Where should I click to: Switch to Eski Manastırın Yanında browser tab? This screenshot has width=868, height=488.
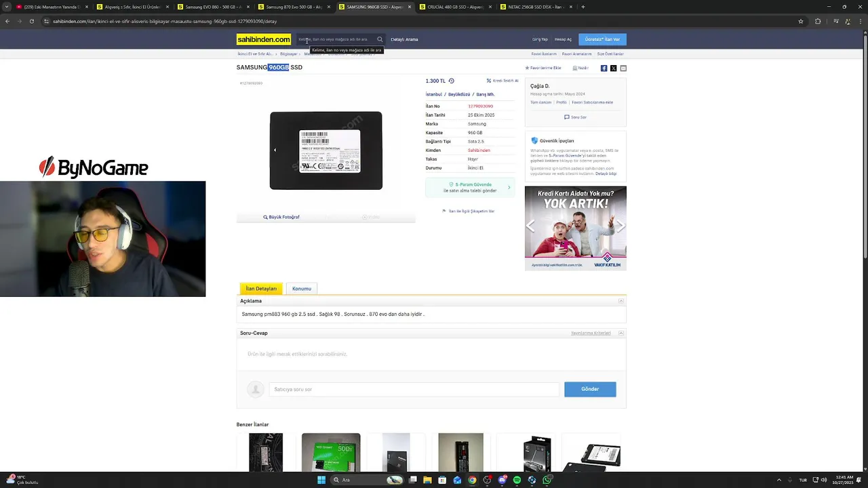[52, 7]
